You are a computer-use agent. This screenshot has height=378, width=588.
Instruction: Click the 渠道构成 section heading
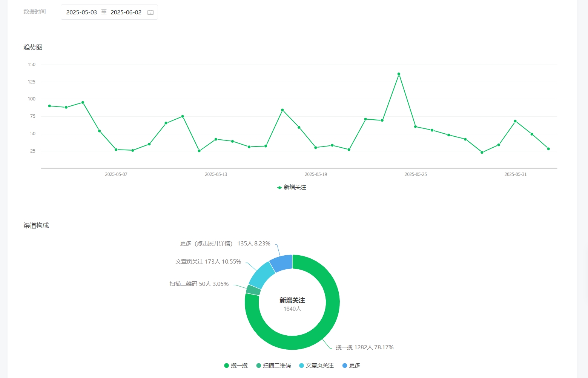tap(36, 225)
